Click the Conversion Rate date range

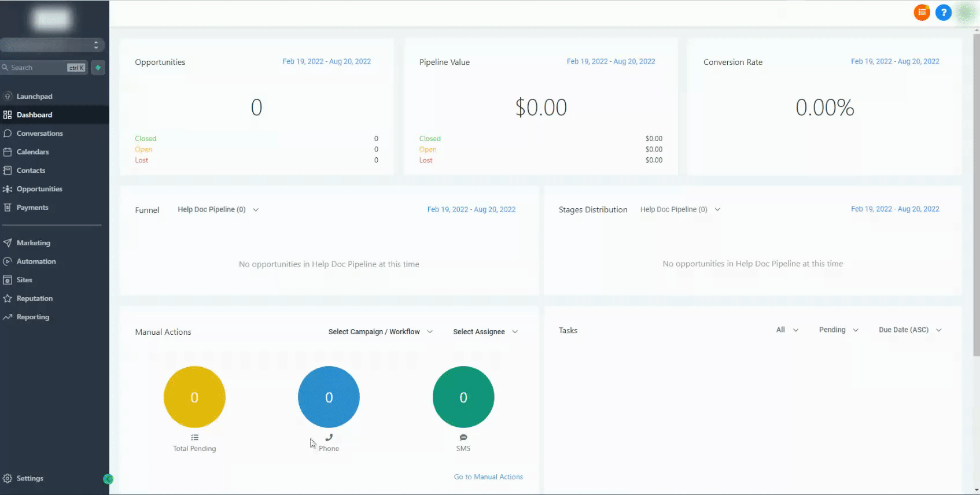pos(895,61)
